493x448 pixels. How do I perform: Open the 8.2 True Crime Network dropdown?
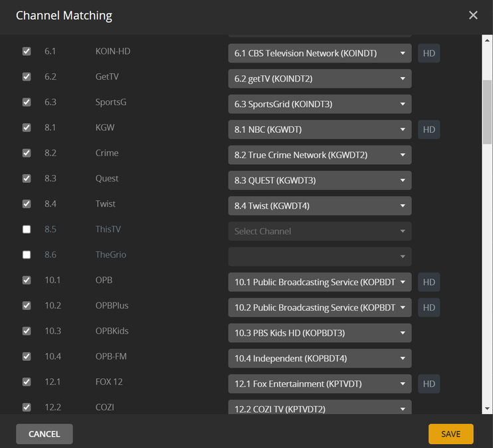coord(320,155)
